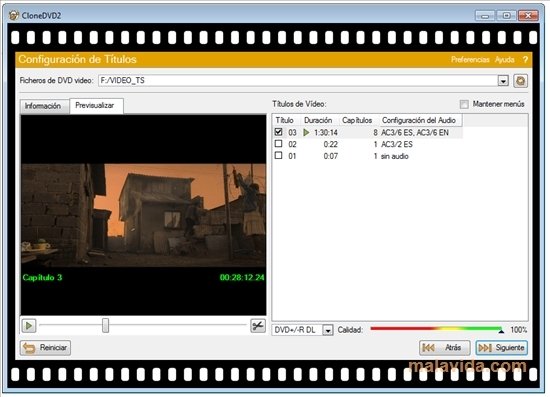Viewport: 550px width, 397px height.
Task: Click the Reiniciar button
Action: pos(45,348)
